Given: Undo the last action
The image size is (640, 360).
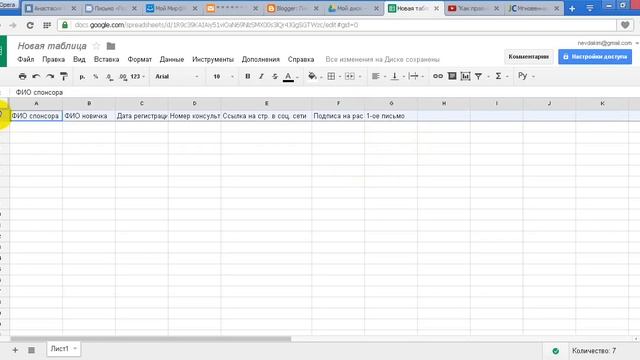Looking at the screenshot, I should tap(36, 76).
